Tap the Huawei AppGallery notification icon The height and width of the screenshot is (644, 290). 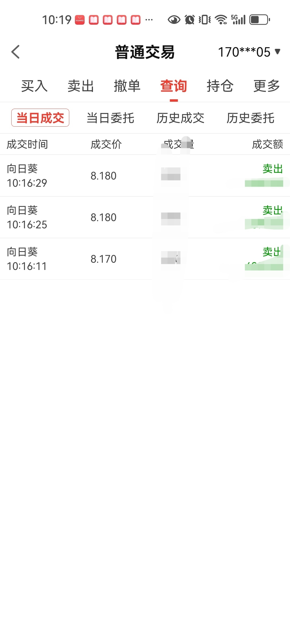coord(79,20)
